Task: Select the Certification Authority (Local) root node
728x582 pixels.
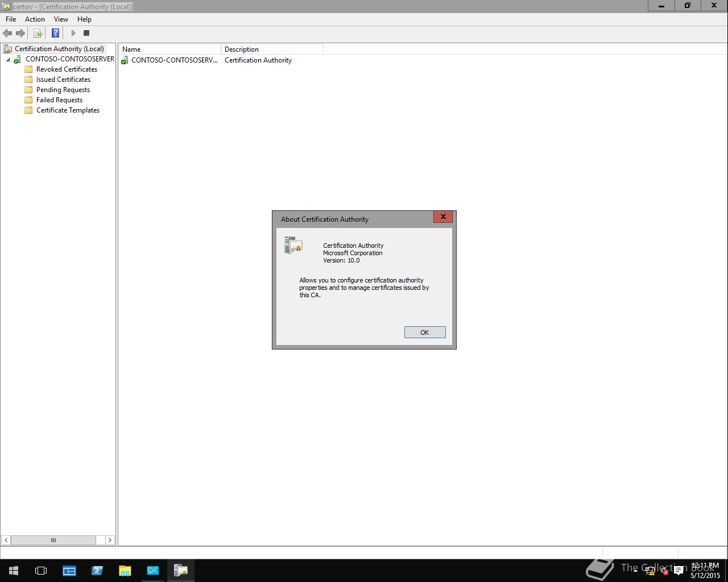Action: coord(59,49)
